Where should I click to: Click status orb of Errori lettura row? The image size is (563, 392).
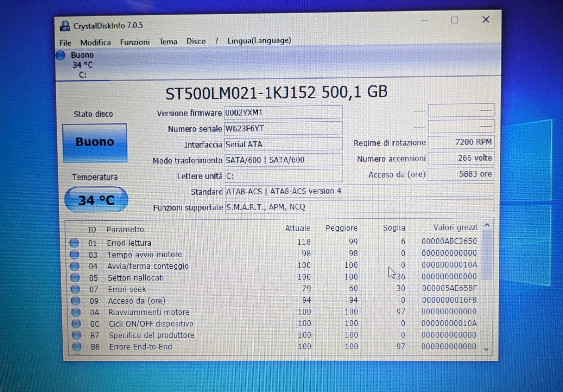[x=74, y=243]
